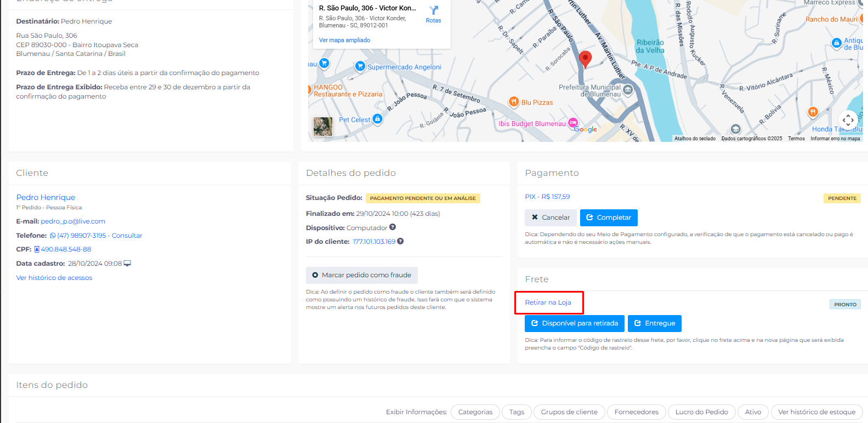Select the Blu Pizzas restaurant marker

514,101
